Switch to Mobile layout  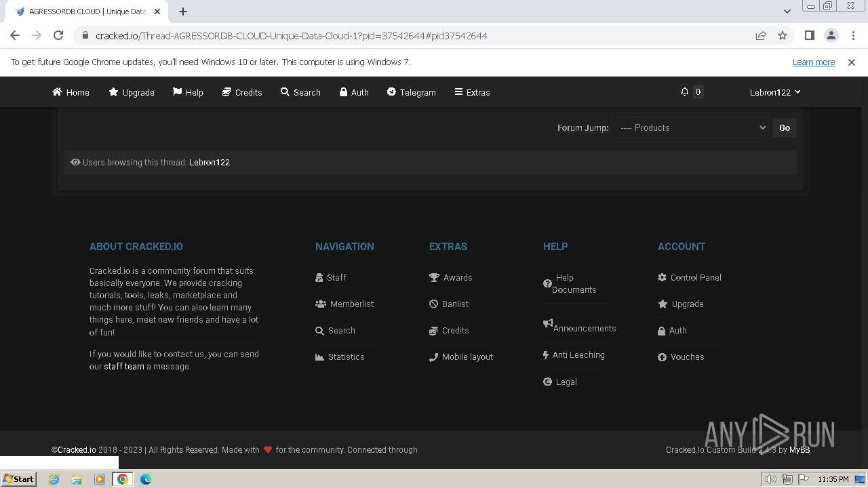tap(461, 357)
